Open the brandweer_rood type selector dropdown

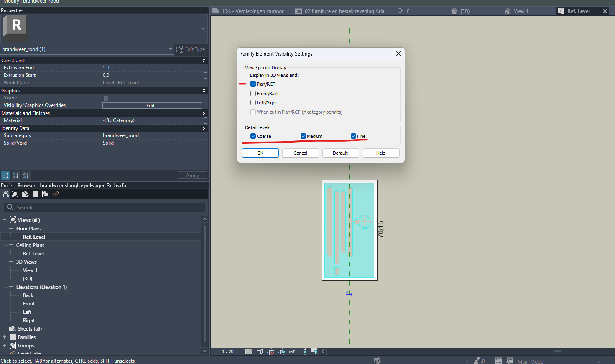pyautogui.click(x=170, y=49)
